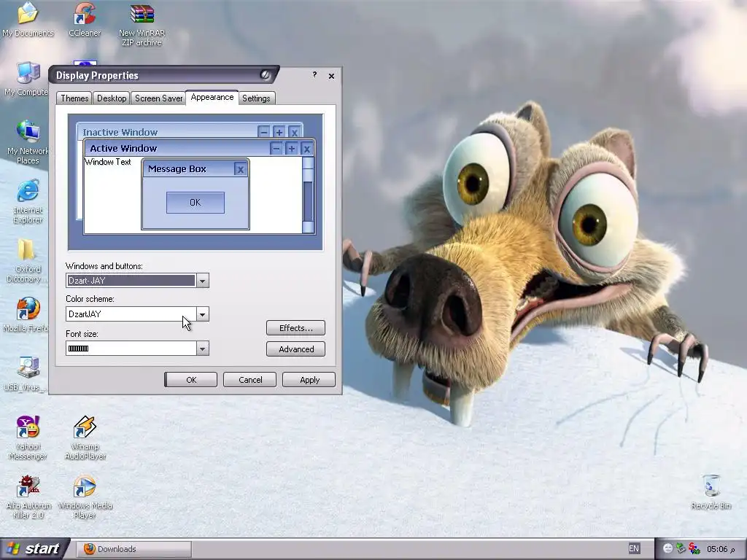
Task: Select the USB_Virus desktop icon
Action: click(26, 374)
